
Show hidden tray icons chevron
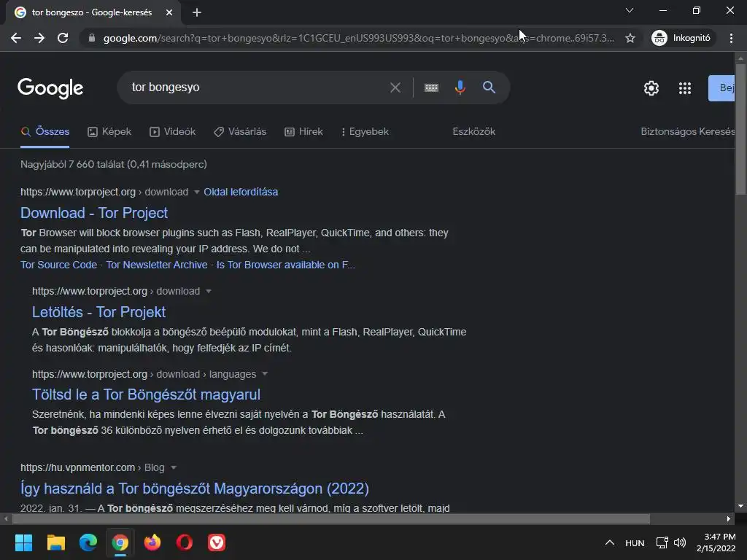coord(609,542)
